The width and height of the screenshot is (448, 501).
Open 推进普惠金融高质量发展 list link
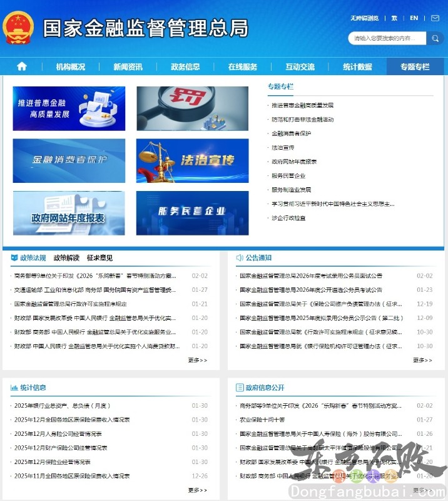click(x=302, y=105)
